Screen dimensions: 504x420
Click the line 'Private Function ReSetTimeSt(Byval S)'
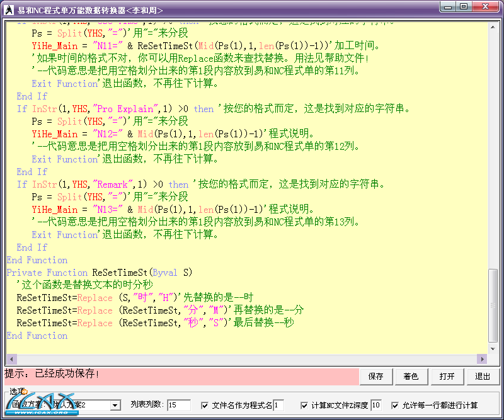click(100, 273)
